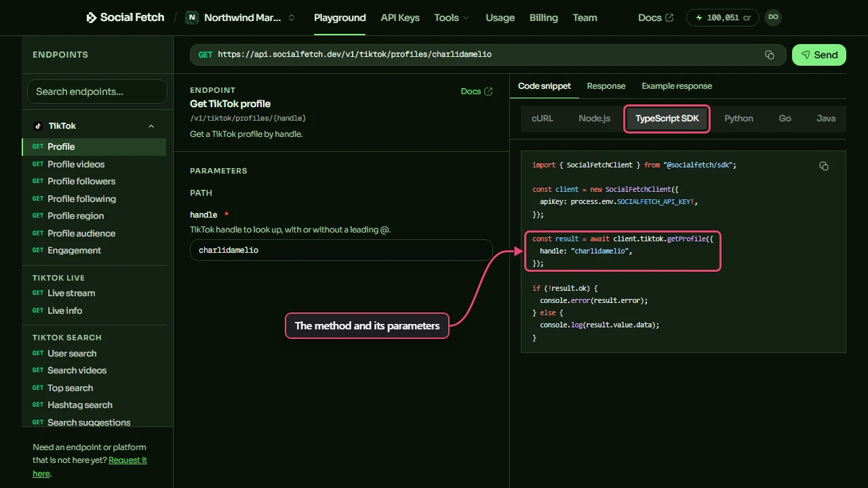Click the TikTok logo icon in sidebar
The width and height of the screenshot is (868, 488).
coord(38,126)
